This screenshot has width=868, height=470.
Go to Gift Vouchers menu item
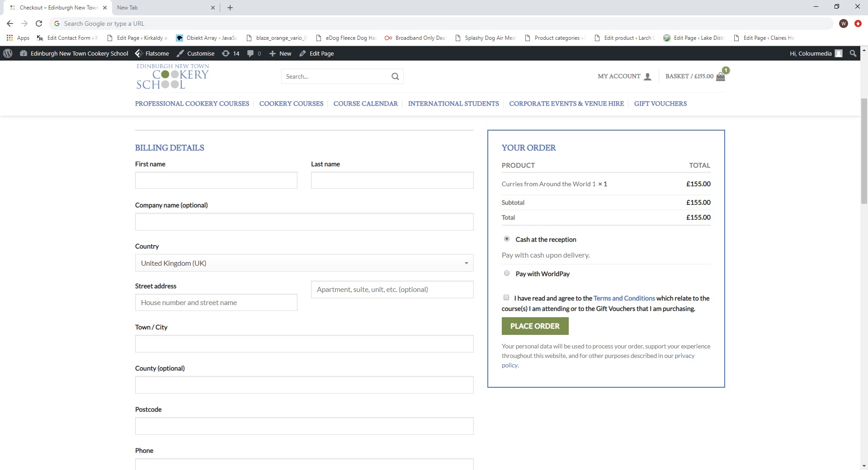[660, 103]
